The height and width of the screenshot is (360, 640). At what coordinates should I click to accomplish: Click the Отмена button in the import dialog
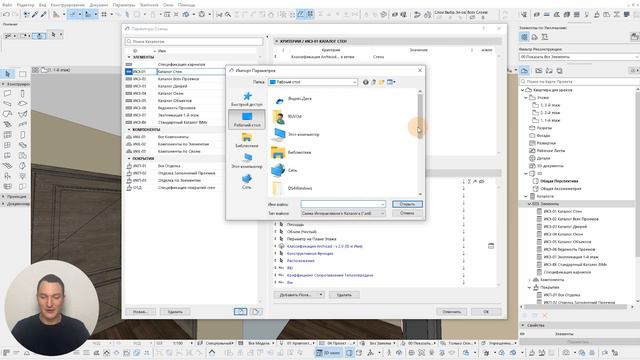(x=407, y=213)
